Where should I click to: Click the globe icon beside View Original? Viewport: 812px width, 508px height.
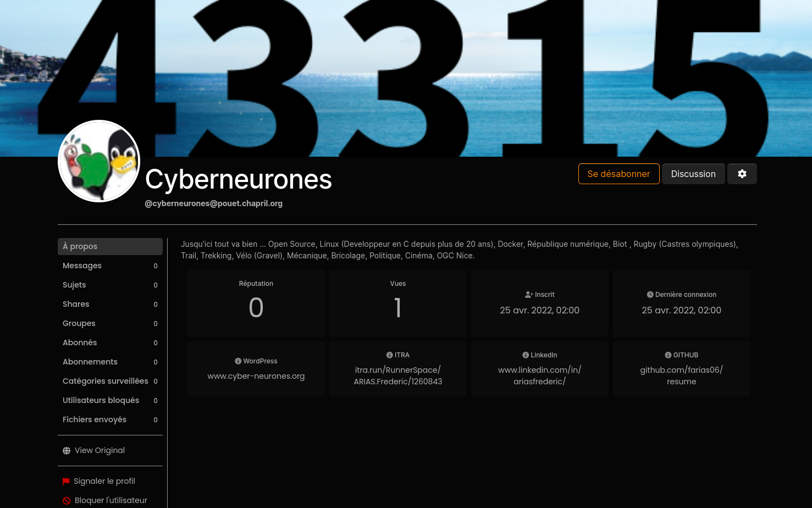coord(67,451)
